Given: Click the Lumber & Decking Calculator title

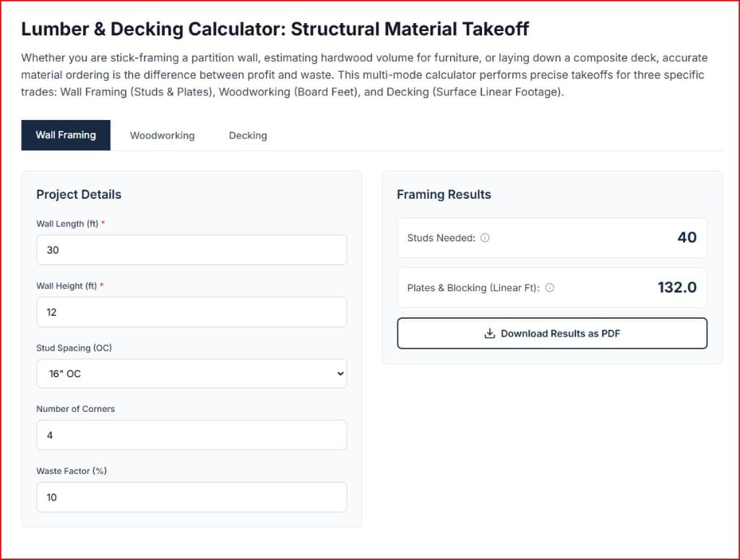Looking at the screenshot, I should tap(275, 29).
